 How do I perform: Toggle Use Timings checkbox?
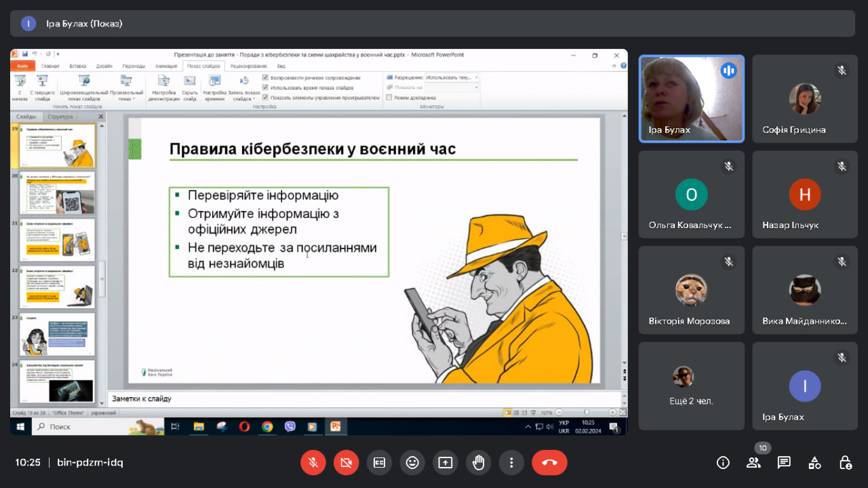[x=265, y=88]
